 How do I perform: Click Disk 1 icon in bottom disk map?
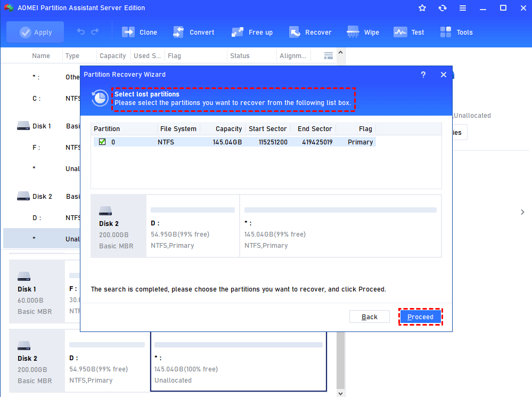(24, 277)
